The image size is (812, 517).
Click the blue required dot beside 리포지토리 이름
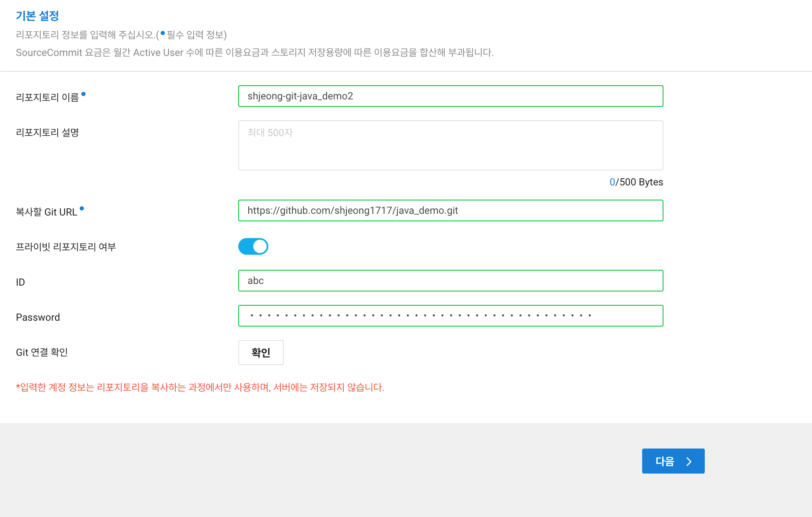point(83,94)
